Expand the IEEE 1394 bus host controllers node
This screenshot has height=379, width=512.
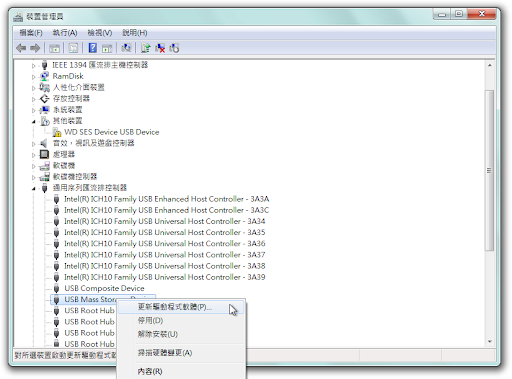click(33, 66)
